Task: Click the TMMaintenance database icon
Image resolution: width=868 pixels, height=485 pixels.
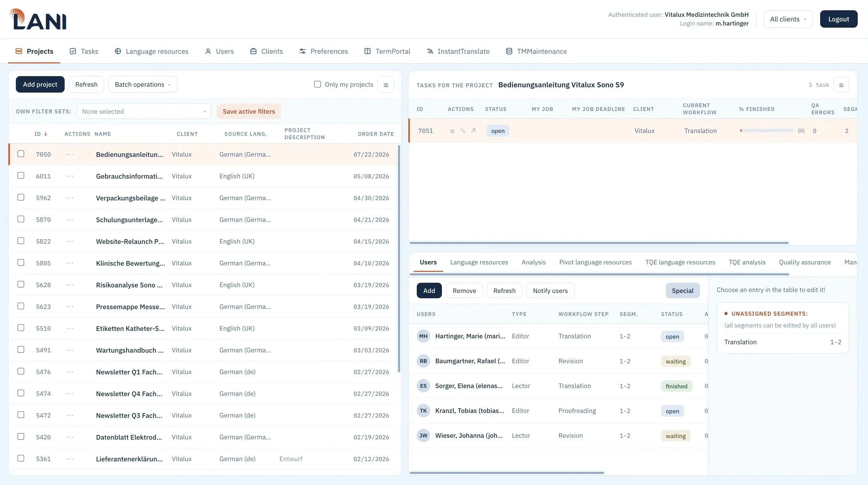Action: tap(509, 51)
